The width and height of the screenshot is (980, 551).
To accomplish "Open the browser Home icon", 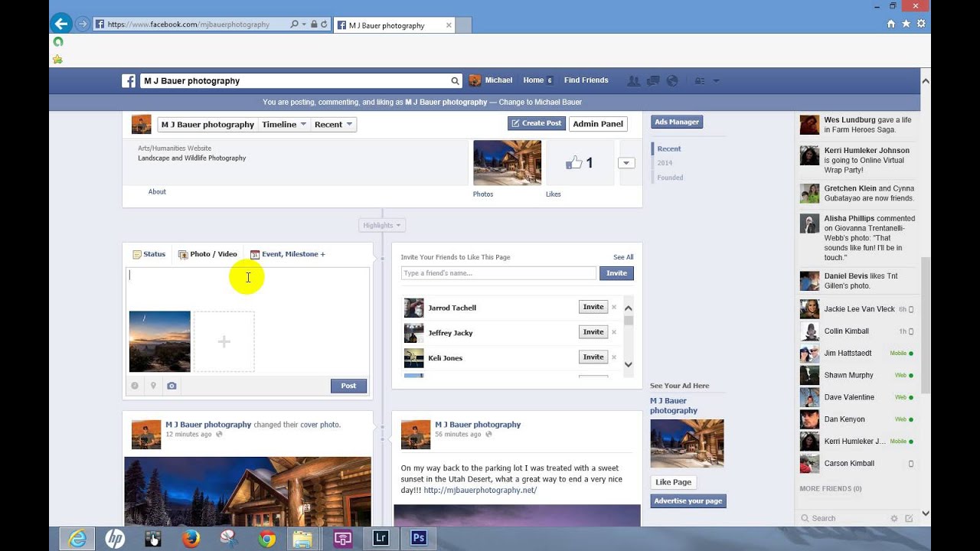I will (890, 24).
